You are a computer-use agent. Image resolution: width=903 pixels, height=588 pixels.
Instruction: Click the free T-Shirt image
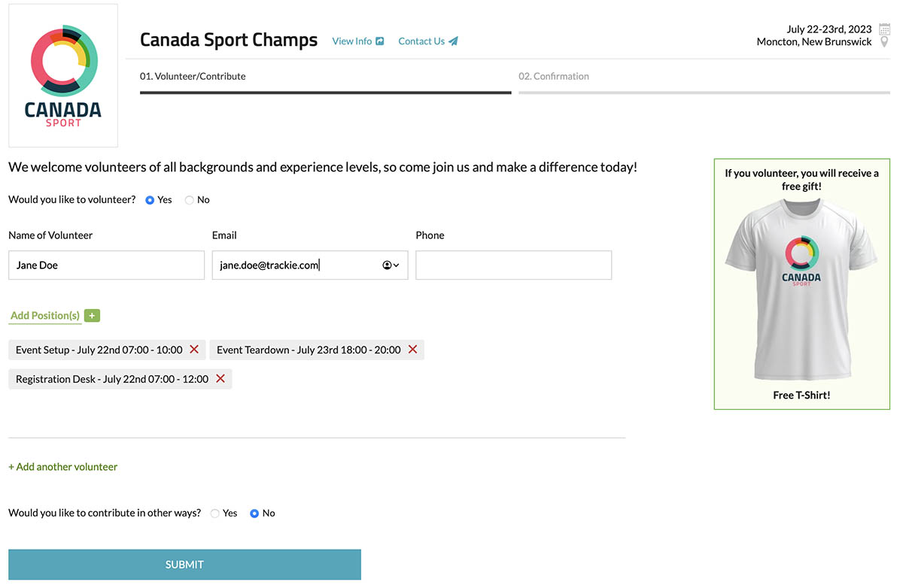pyautogui.click(x=801, y=289)
